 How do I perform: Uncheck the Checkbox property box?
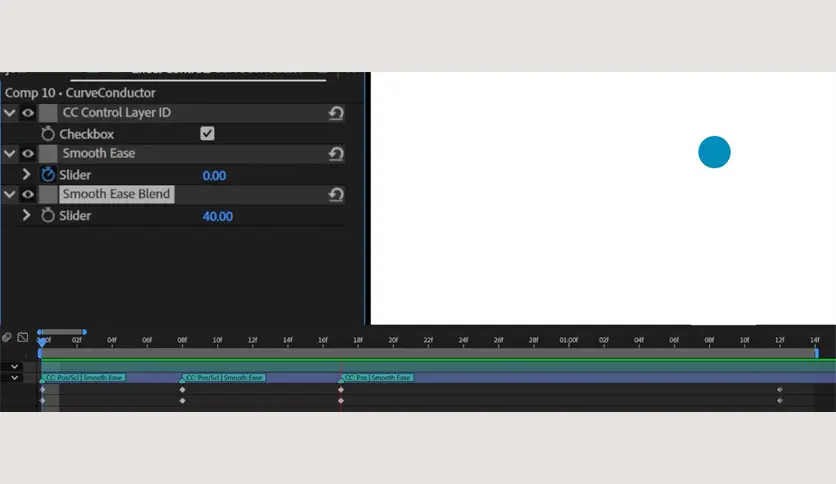(x=207, y=133)
